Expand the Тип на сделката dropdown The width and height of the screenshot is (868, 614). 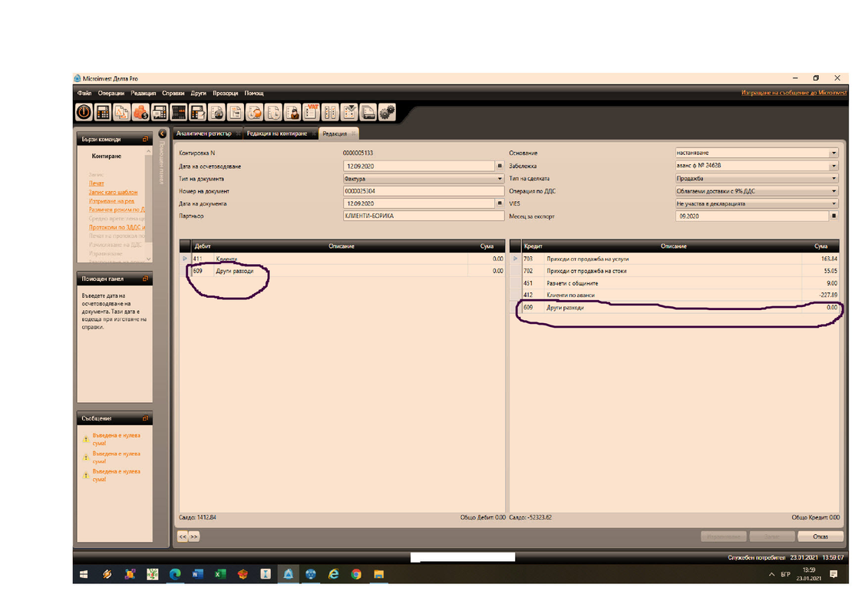(x=833, y=178)
